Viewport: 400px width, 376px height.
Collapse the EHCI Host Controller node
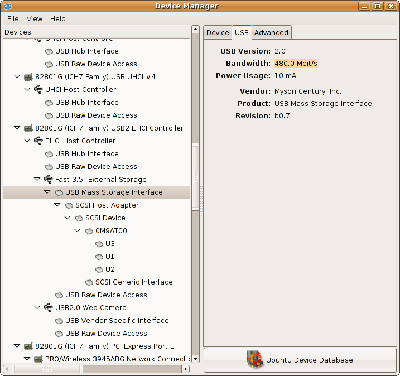point(27,141)
